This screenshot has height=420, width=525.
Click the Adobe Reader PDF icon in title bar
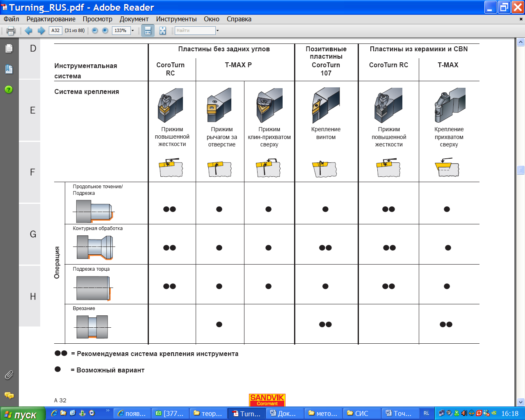point(5,7)
